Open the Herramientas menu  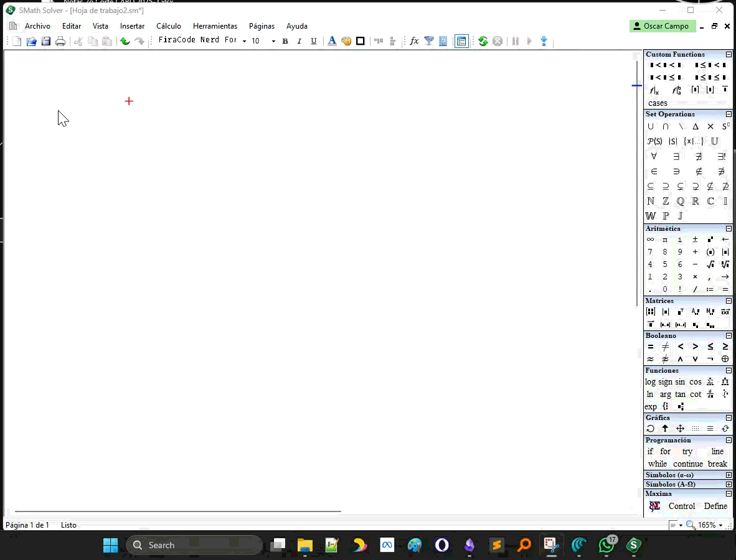pyautogui.click(x=215, y=26)
